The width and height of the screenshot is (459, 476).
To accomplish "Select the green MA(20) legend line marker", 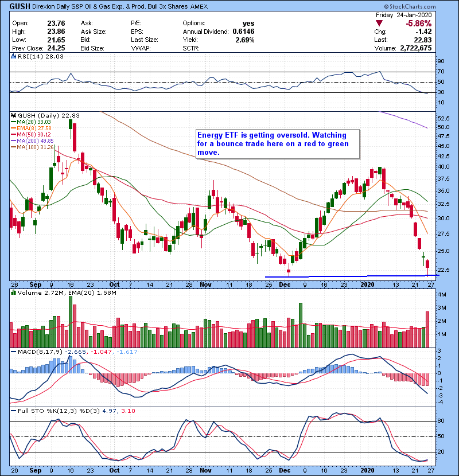I will coord(13,122).
